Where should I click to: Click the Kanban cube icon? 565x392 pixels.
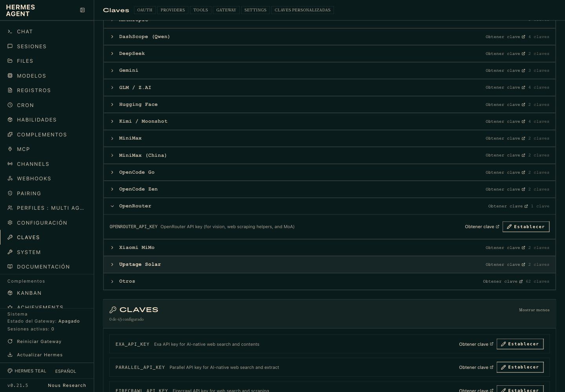[10, 293]
